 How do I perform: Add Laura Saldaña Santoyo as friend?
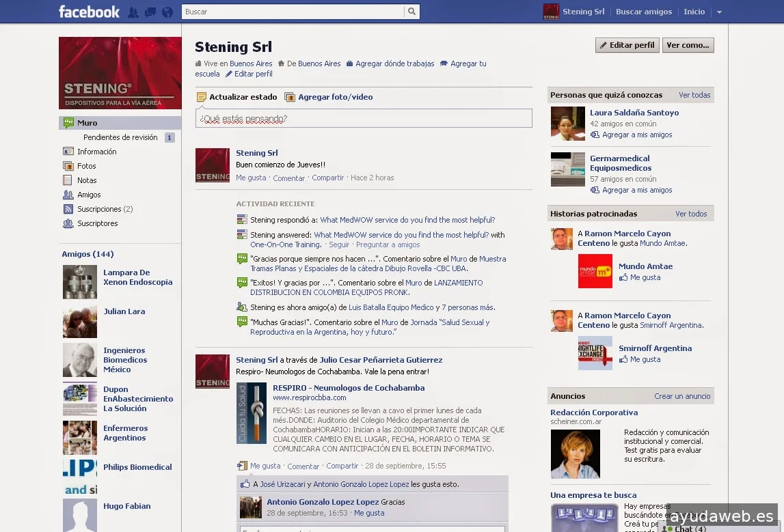[x=636, y=135]
